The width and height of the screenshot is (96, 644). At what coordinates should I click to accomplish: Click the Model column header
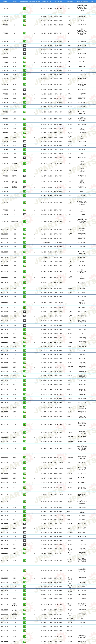click(x=14, y=1)
